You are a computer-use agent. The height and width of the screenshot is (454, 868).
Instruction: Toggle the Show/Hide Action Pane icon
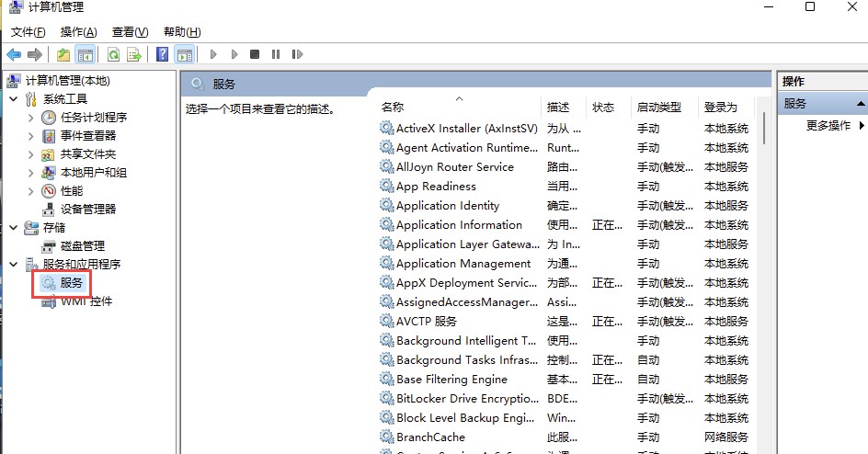(185, 54)
